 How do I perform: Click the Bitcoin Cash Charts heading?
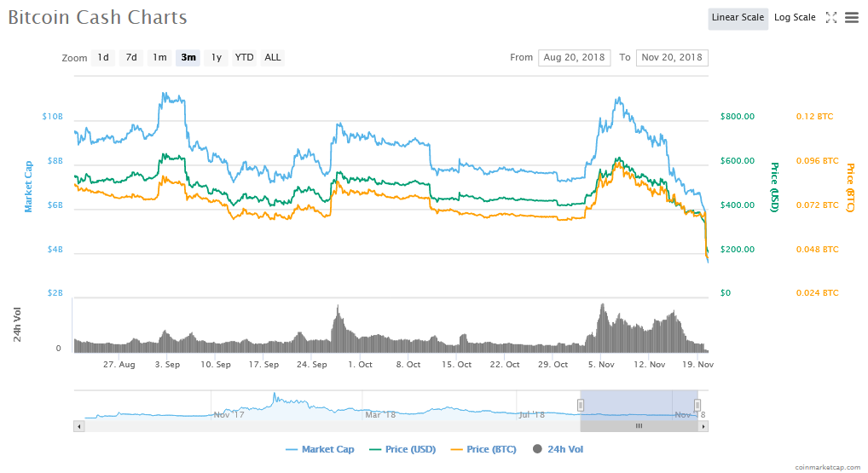tap(97, 17)
